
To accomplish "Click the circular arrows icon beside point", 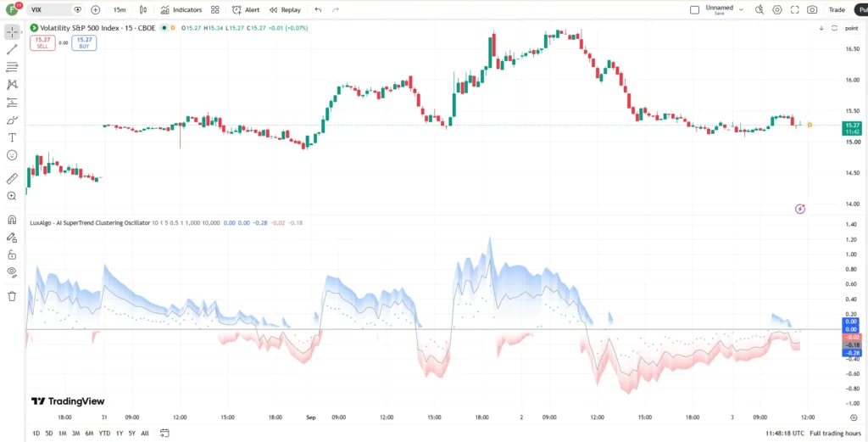I will pyautogui.click(x=834, y=28).
